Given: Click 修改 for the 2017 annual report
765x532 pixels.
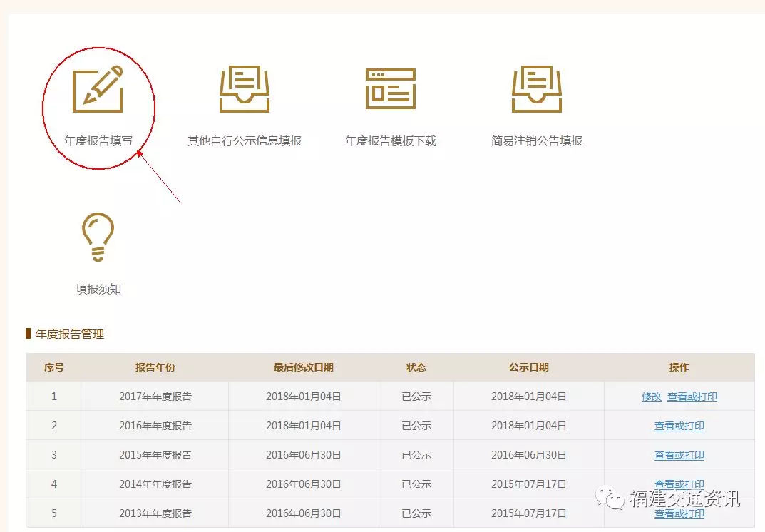Looking at the screenshot, I should (x=652, y=397).
